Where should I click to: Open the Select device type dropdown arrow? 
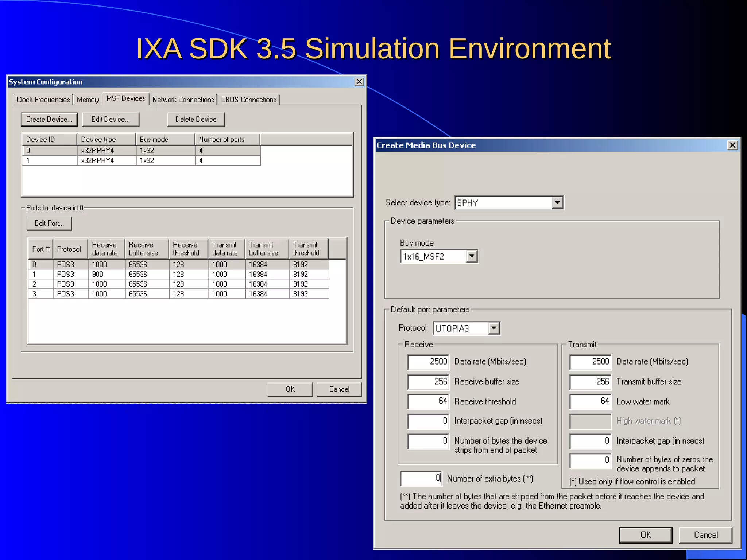point(557,203)
